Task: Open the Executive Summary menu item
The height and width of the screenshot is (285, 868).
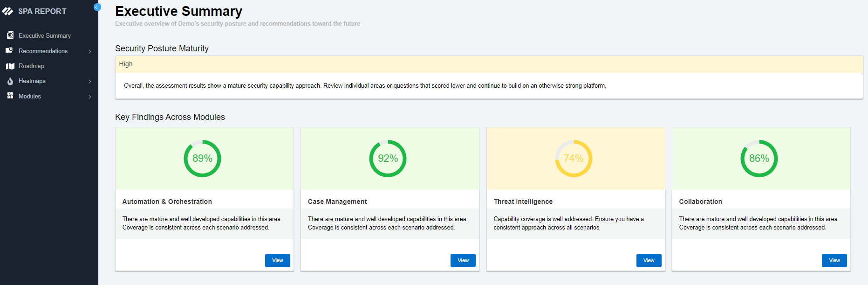Action: coord(45,36)
